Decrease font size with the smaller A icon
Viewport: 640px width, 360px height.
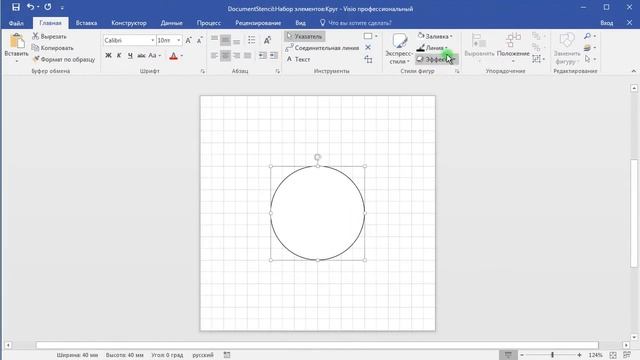(x=199, y=40)
